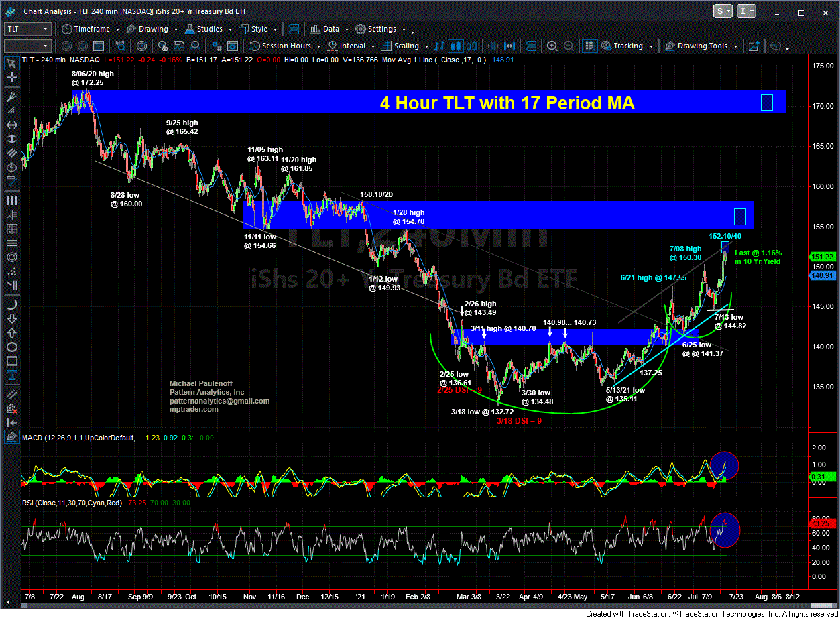The height and width of the screenshot is (618, 840).
Task: Pick the Andrews pitchfork drawing tool
Action: (x=11, y=97)
